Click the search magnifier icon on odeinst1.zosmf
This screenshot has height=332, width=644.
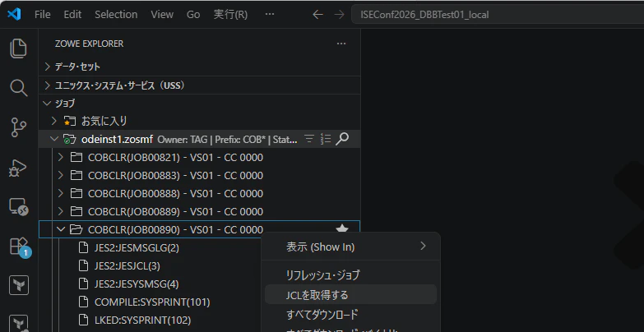click(x=342, y=139)
